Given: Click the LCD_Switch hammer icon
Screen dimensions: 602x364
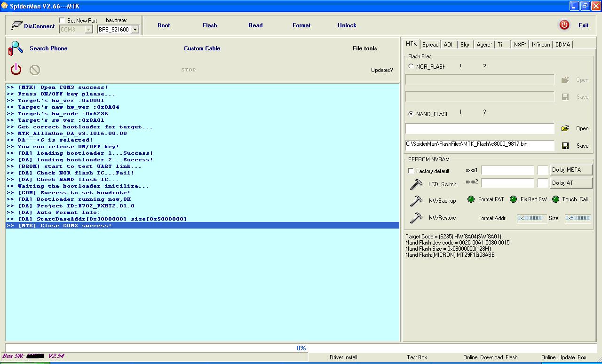Looking at the screenshot, I should pos(416,184).
